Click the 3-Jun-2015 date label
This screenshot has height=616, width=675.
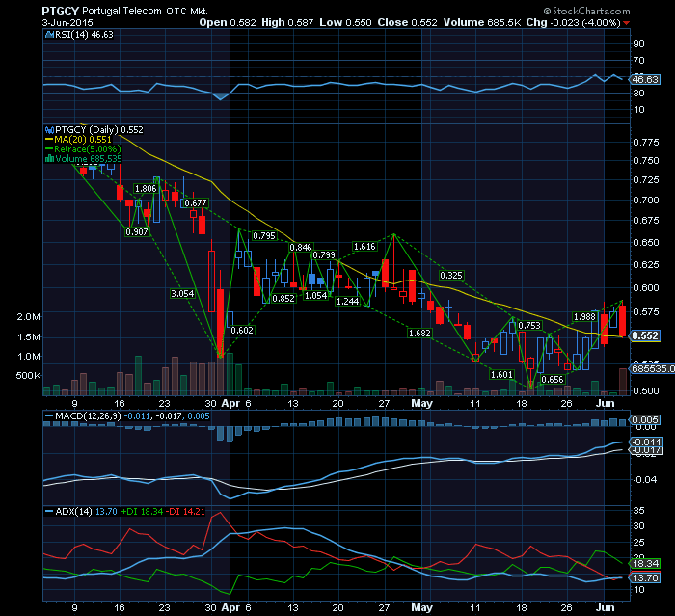point(67,23)
